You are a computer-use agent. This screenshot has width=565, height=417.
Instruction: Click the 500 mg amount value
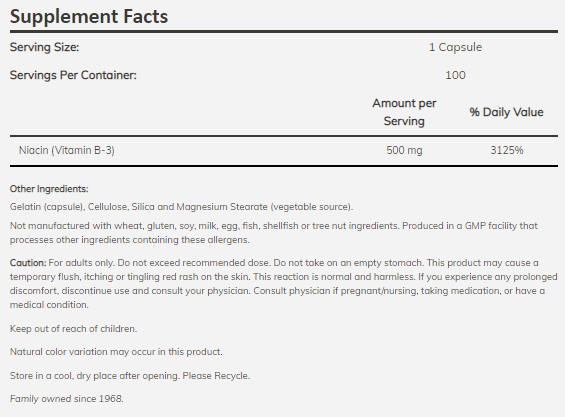click(x=404, y=150)
